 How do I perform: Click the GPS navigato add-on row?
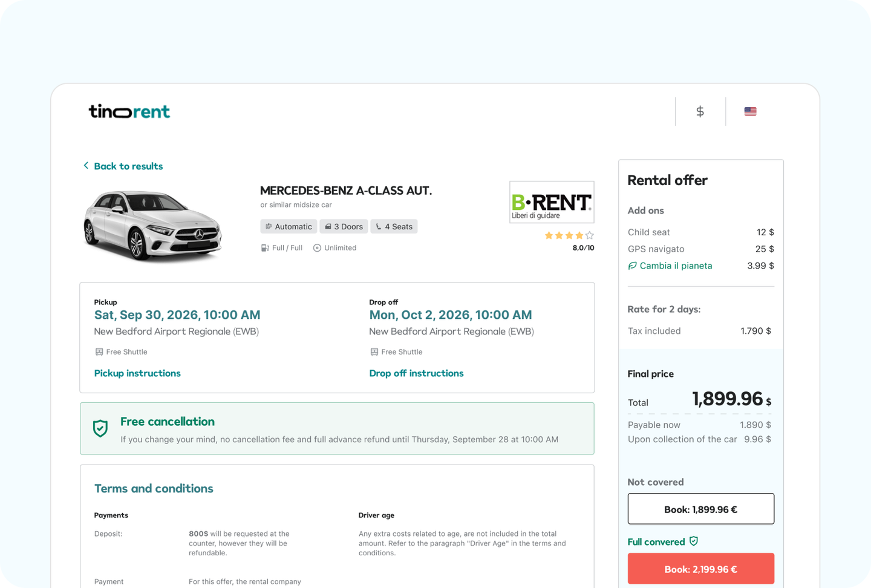pos(700,249)
